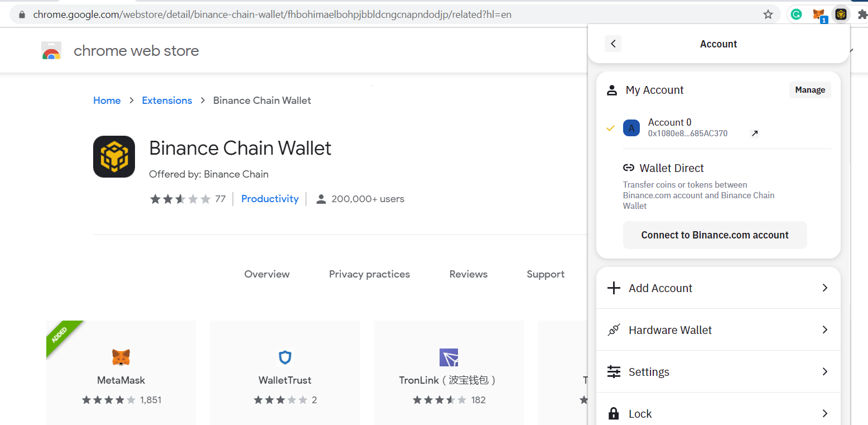868x425 pixels.
Task: Go to the Extensions breadcrumb link
Action: coord(167,101)
